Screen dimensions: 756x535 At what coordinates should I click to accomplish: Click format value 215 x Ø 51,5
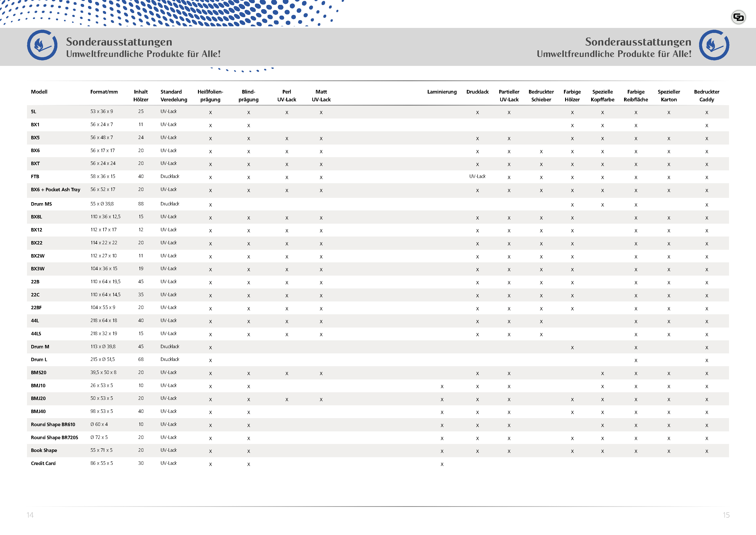[x=103, y=359]
